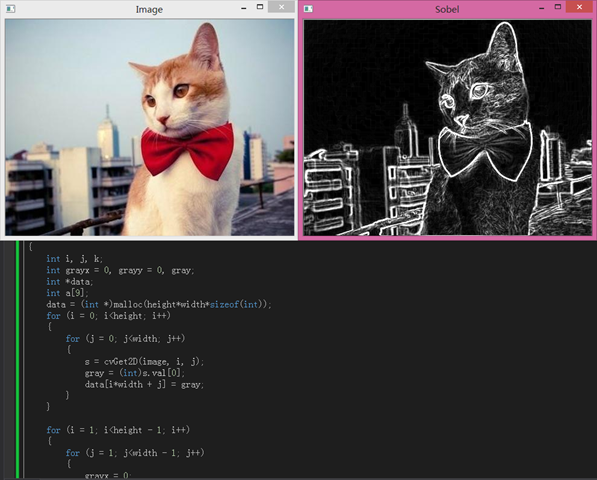Maximize the Sobel window

click(x=558, y=7)
